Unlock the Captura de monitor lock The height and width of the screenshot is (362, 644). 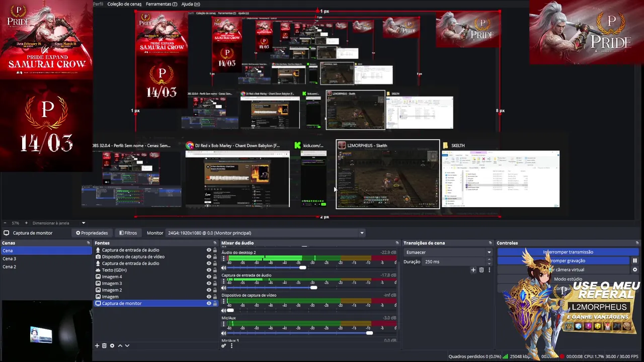tap(215, 303)
